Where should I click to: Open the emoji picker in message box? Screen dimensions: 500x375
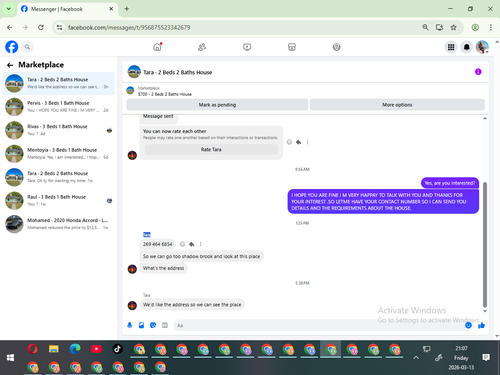click(x=468, y=325)
